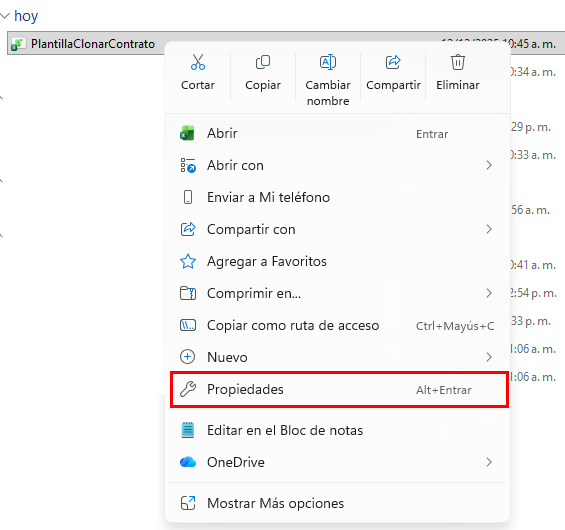Screen dimensions: 565x530
Task: Click the Cortar scissors icon
Action: pos(198,62)
